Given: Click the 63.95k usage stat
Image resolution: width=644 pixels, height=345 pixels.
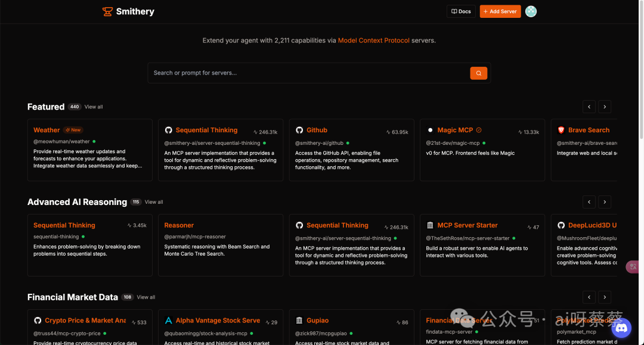Looking at the screenshot, I should [x=397, y=132].
